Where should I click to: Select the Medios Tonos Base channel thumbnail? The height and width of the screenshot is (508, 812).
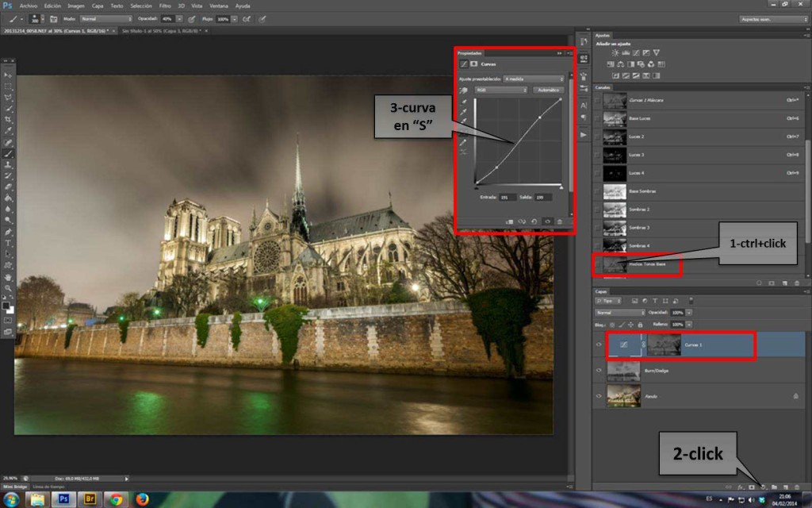tap(615, 264)
